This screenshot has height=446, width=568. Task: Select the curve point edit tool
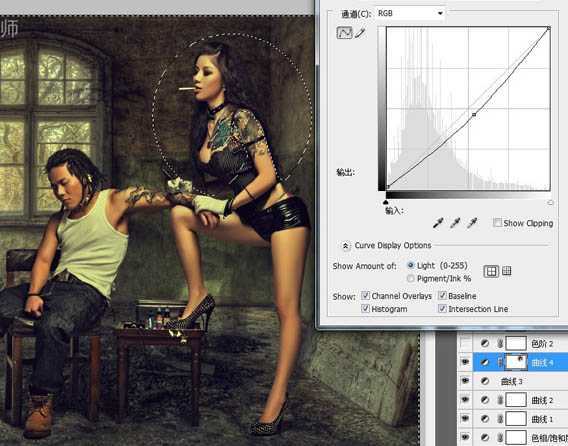point(344,33)
